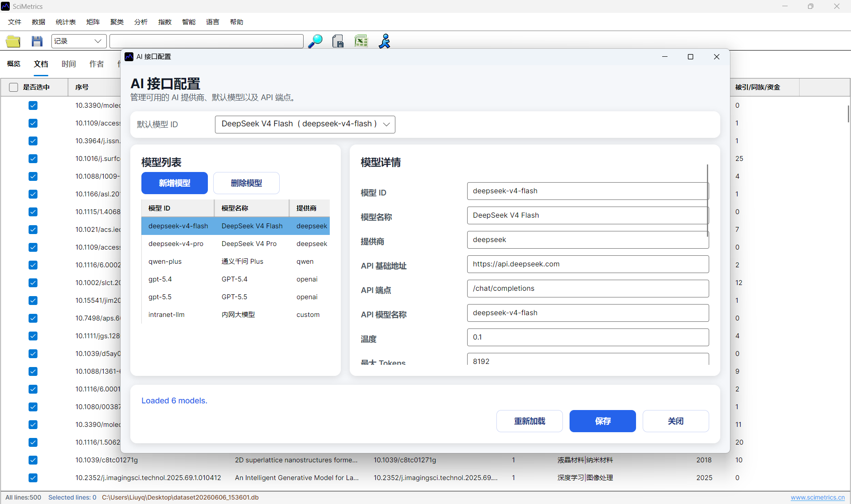The width and height of the screenshot is (851, 504).
Task: Open the 帮助 menu
Action: tap(237, 22)
